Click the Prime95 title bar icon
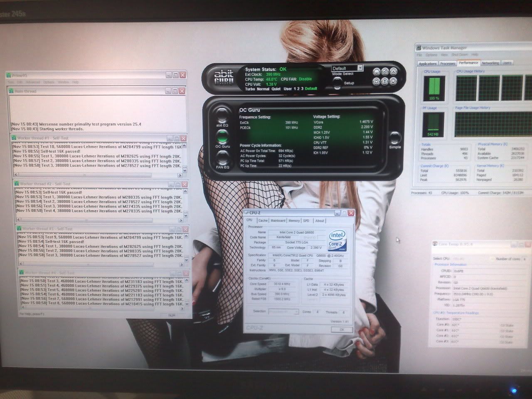 click(x=8, y=75)
